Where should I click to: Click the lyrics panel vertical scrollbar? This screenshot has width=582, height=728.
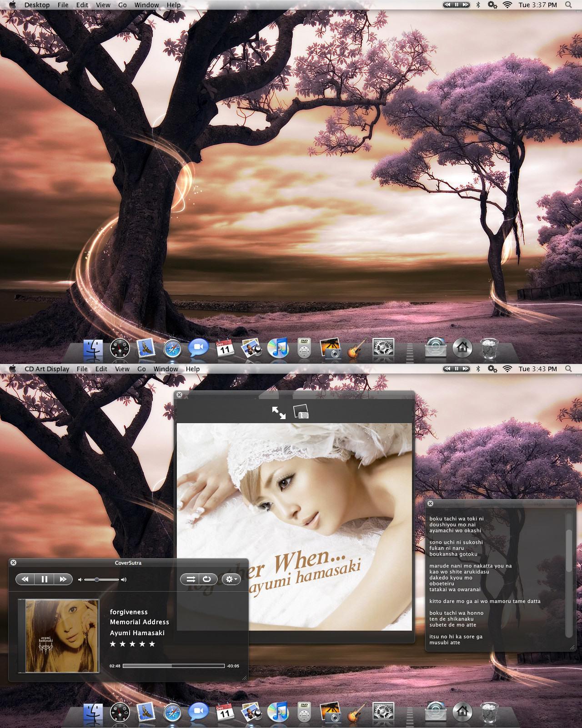pos(568,551)
